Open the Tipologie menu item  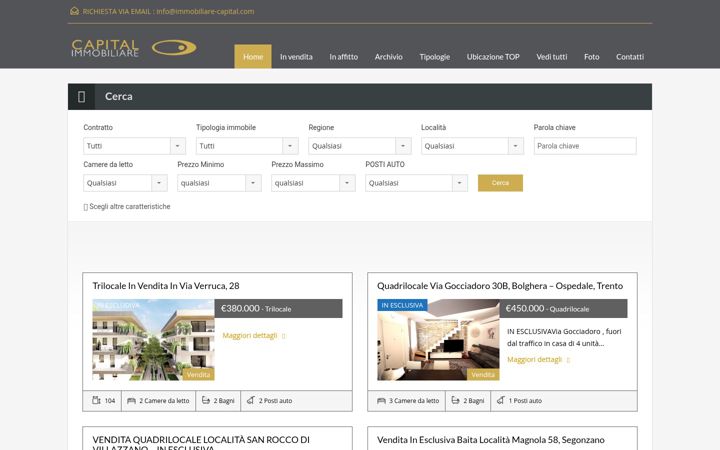point(434,56)
